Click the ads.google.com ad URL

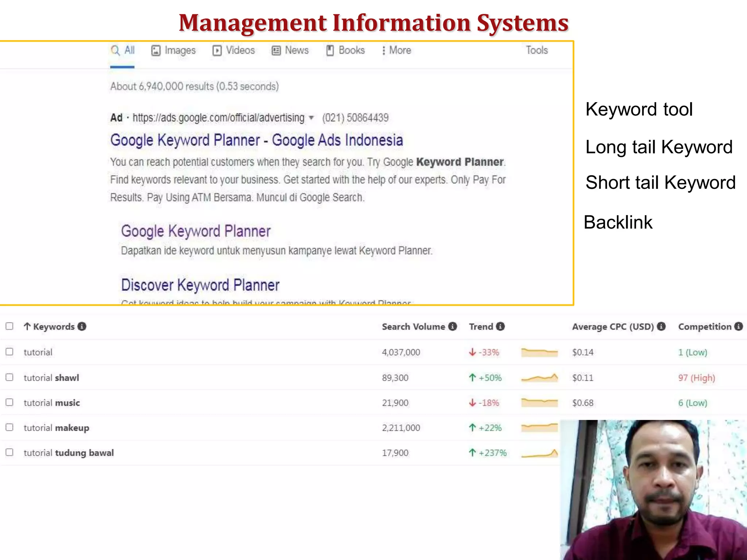tap(218, 118)
